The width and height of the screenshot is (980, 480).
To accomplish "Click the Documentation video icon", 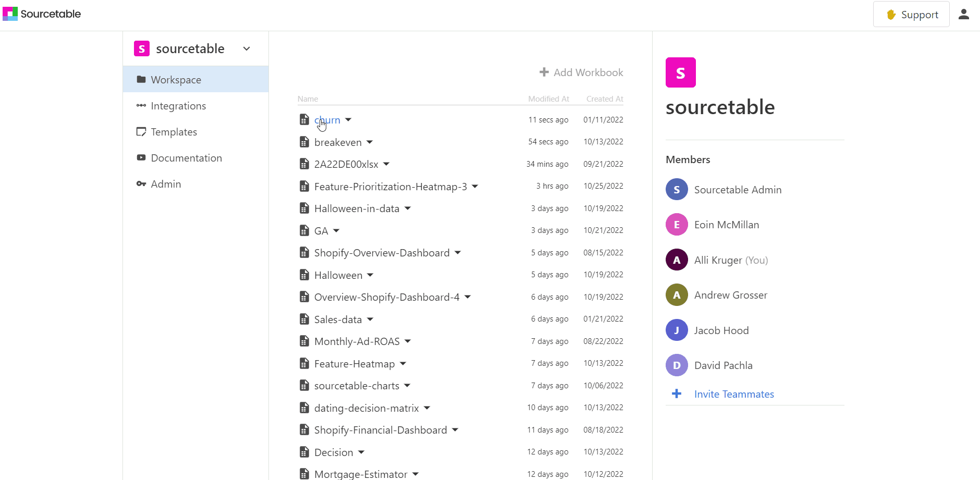I will (141, 157).
